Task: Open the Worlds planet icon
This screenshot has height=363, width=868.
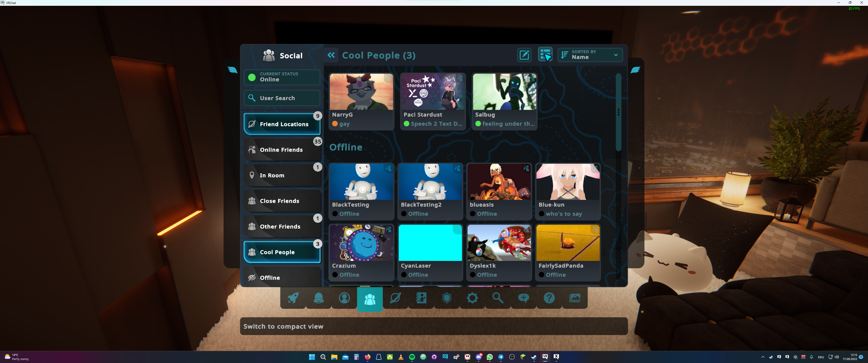Action: point(395,298)
